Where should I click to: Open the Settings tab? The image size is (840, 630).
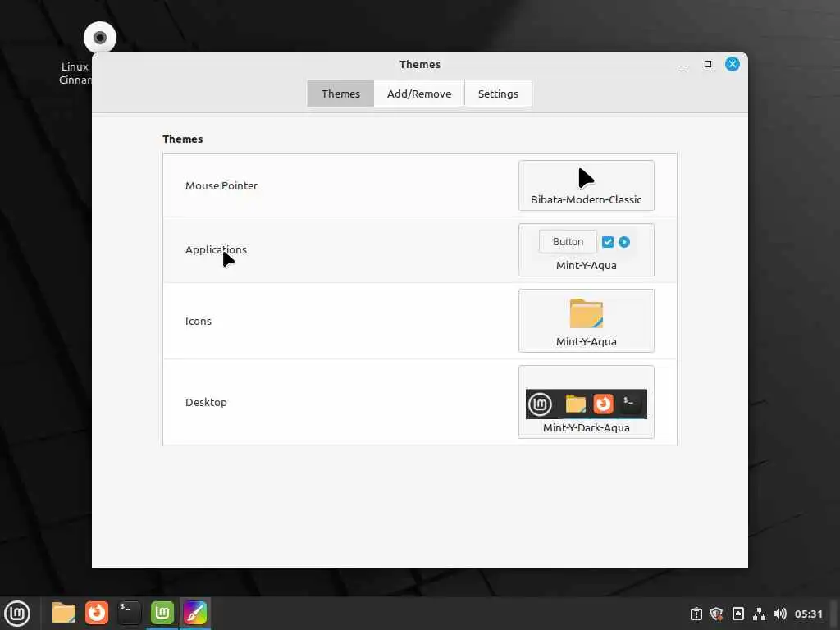498,94
